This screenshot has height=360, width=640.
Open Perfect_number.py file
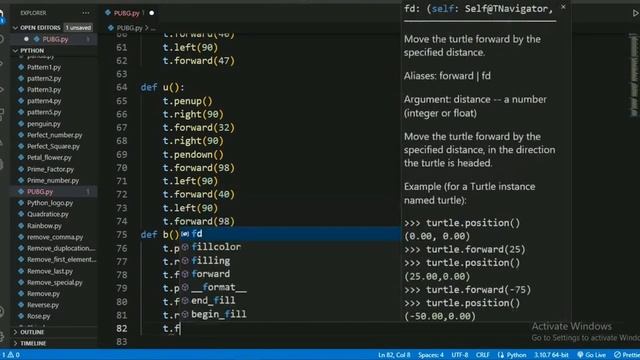point(54,135)
